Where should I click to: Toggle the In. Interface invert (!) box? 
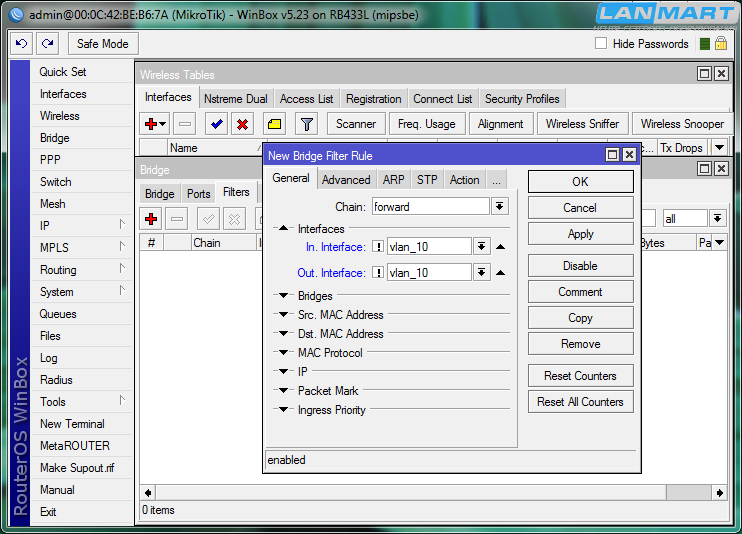click(378, 246)
